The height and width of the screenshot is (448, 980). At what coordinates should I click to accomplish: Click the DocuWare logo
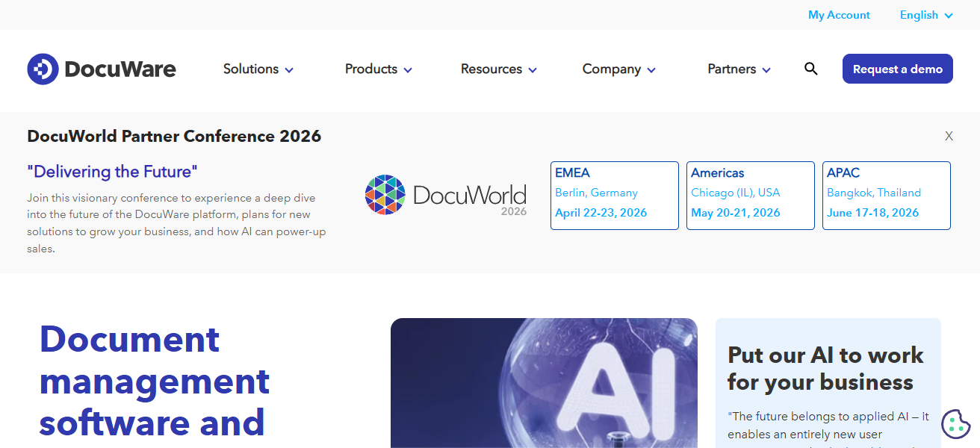(x=102, y=68)
